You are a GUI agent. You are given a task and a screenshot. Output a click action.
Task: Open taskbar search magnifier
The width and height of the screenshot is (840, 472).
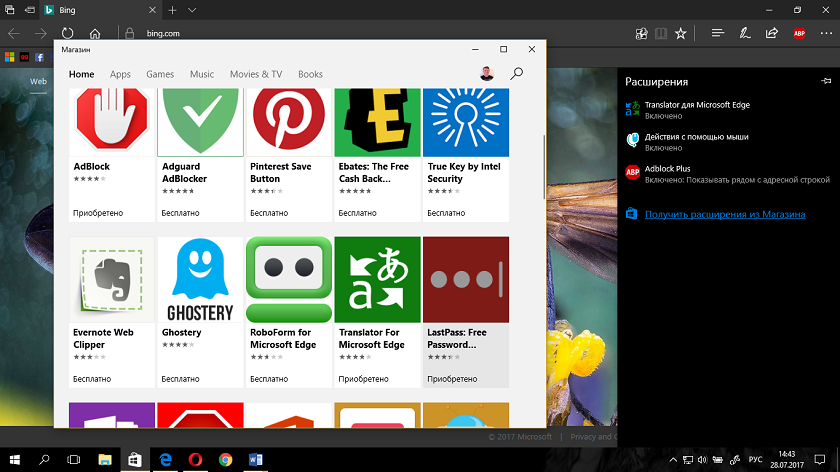(44, 460)
